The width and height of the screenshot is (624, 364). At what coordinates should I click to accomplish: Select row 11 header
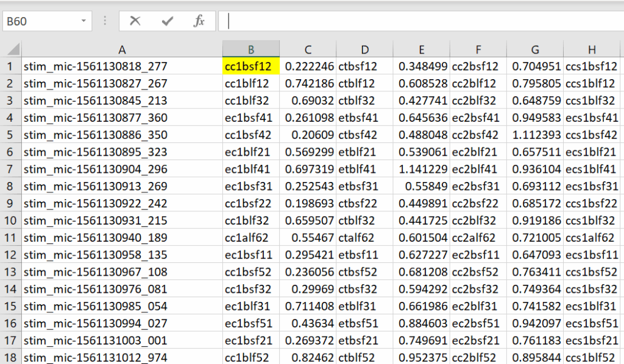10,237
